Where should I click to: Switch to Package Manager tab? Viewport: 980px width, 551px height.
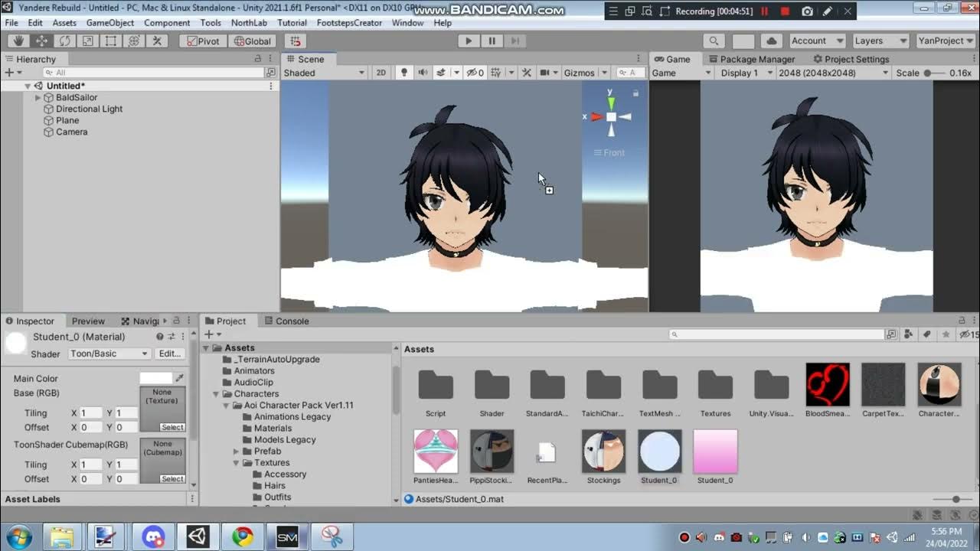[x=751, y=59]
